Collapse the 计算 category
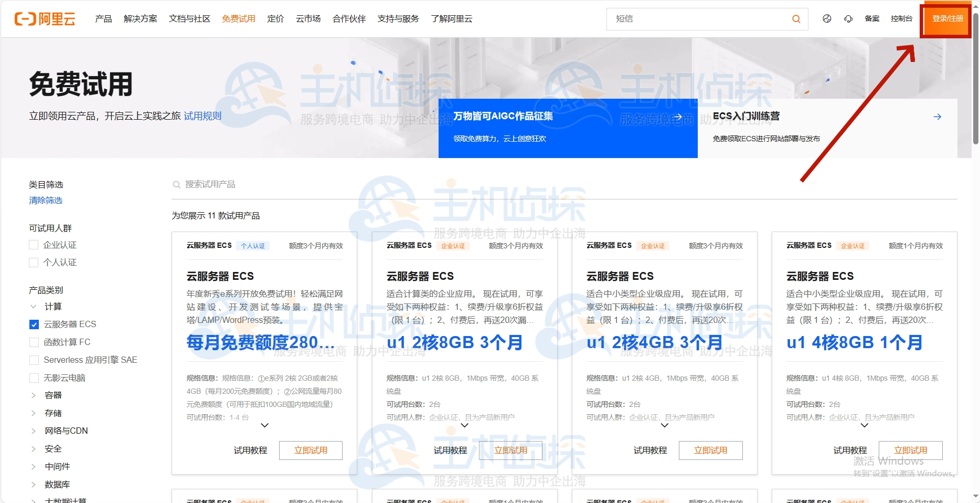Screen dimensions: 980x503 pyautogui.click(x=34, y=306)
